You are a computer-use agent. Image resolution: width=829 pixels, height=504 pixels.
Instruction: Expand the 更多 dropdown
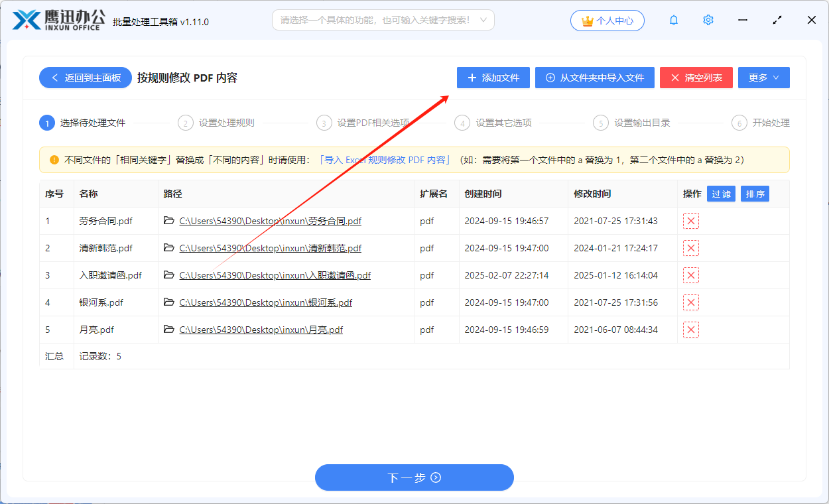click(x=764, y=78)
